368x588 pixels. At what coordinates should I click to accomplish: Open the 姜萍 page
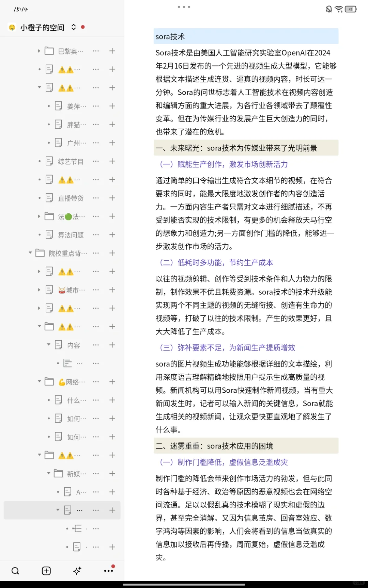(x=76, y=106)
